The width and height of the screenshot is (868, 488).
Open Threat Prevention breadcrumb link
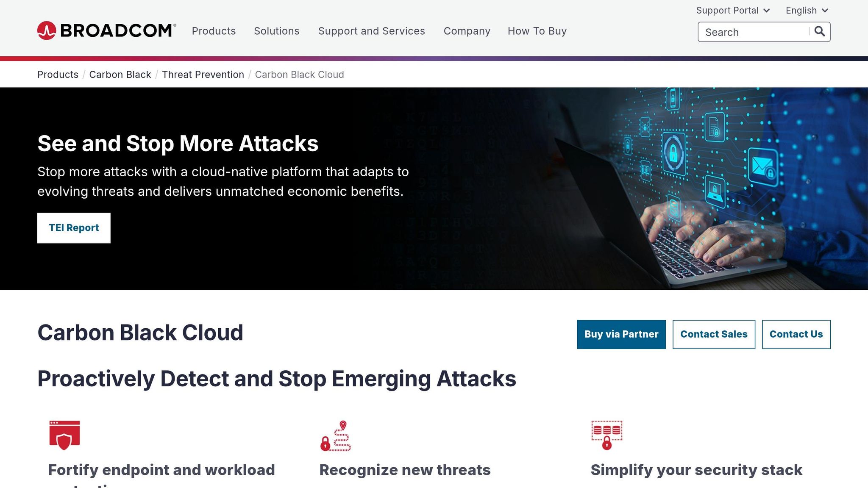coord(203,75)
